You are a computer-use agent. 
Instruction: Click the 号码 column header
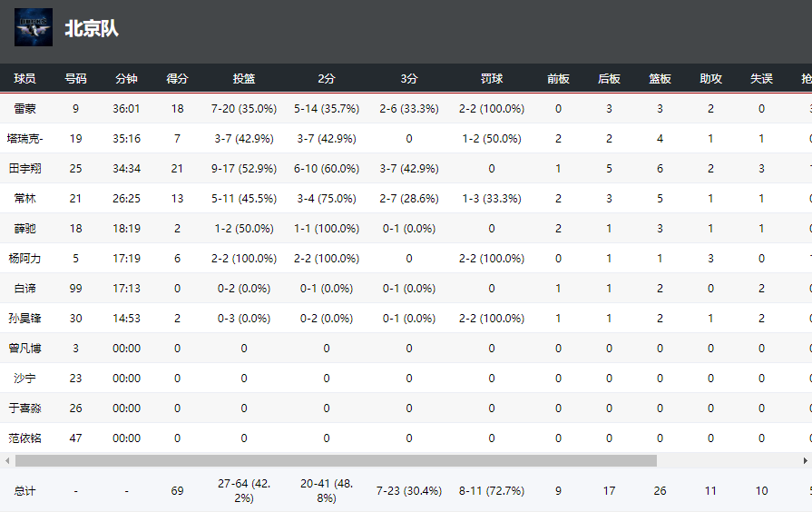(x=75, y=79)
